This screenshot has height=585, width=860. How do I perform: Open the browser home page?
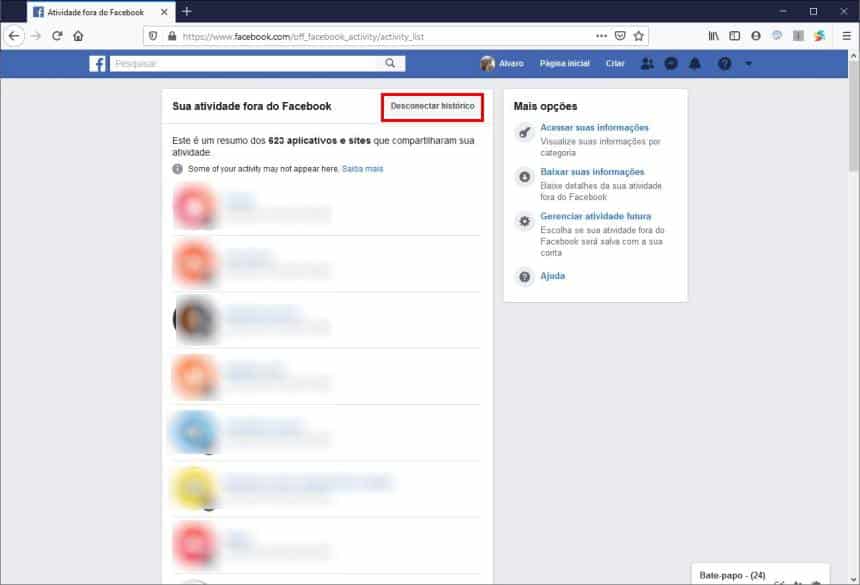[78, 36]
